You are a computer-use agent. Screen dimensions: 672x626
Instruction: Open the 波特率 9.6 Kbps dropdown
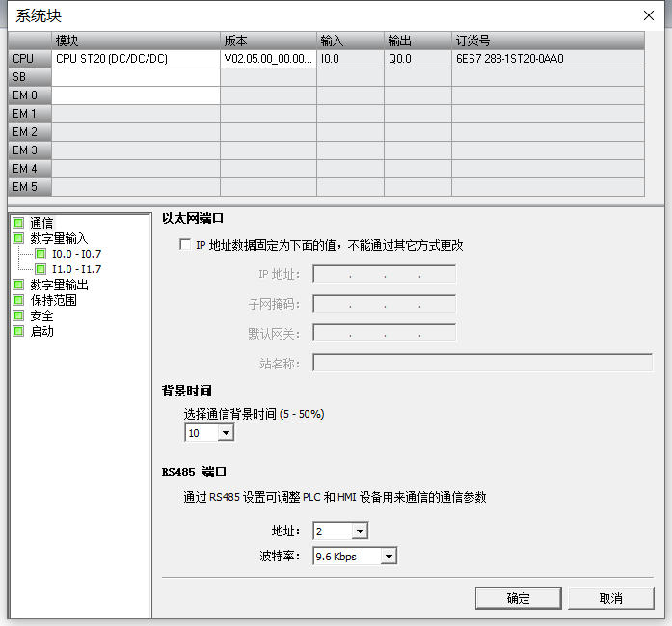389,557
